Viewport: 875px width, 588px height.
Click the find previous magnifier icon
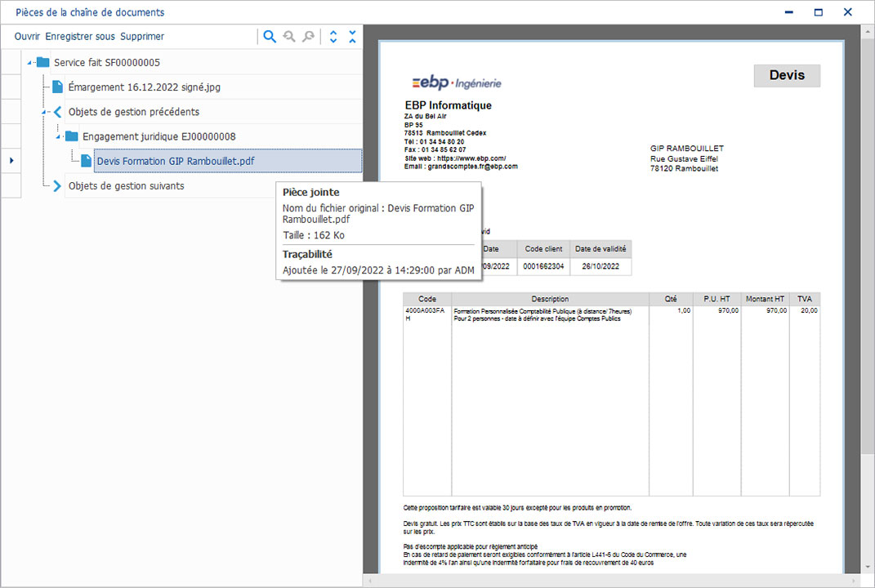289,37
